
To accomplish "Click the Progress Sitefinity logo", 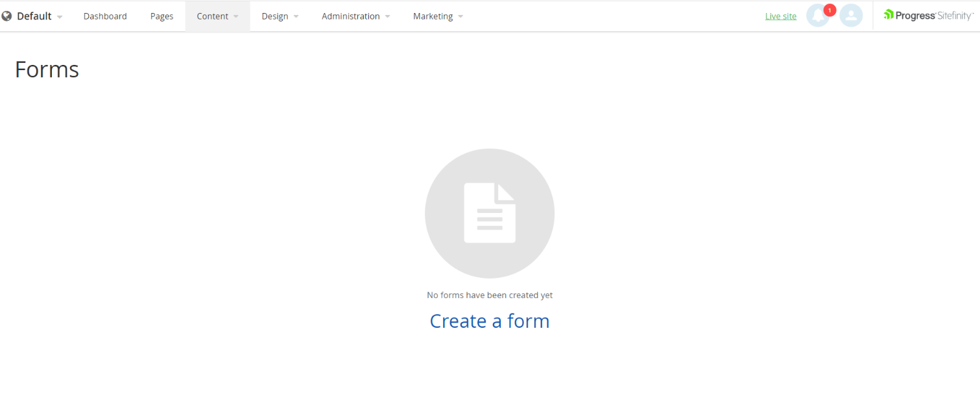I will tap(928, 16).
